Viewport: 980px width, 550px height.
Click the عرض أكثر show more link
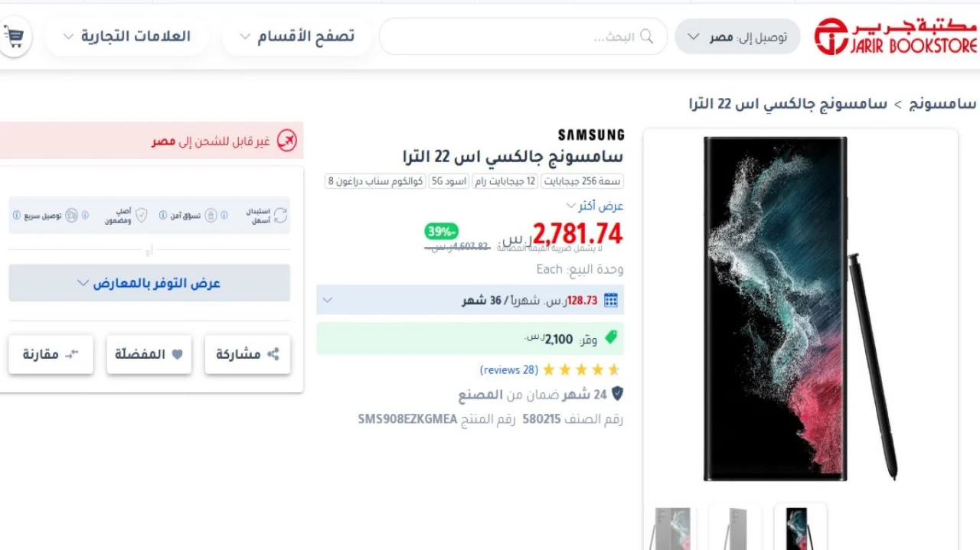pyautogui.click(x=596, y=206)
